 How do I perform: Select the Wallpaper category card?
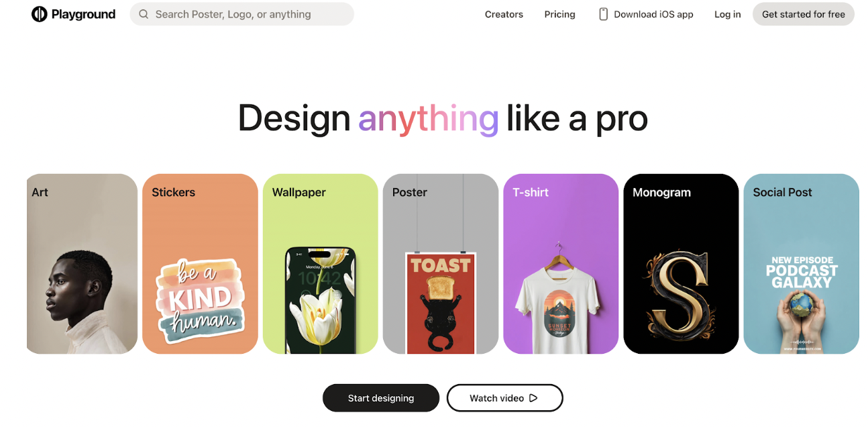321,264
